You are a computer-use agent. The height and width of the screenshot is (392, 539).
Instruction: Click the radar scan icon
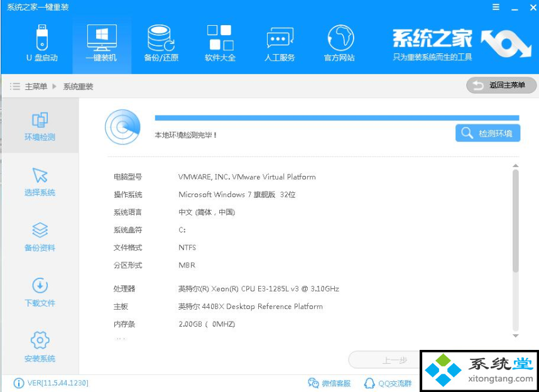122,127
